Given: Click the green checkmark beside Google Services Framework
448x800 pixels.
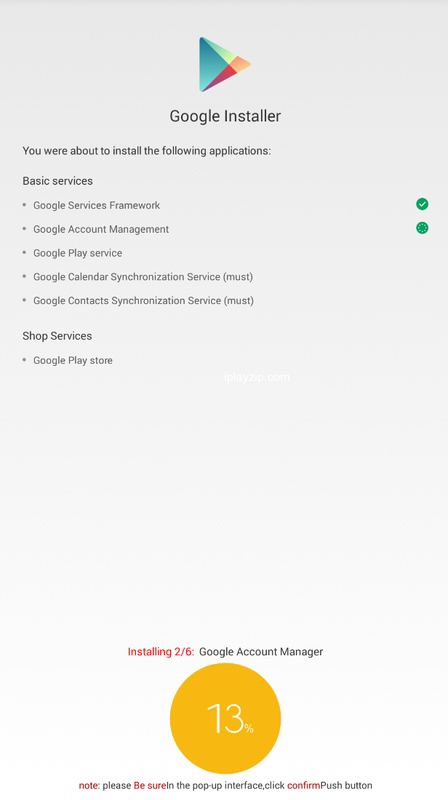Looking at the screenshot, I should tap(422, 204).
